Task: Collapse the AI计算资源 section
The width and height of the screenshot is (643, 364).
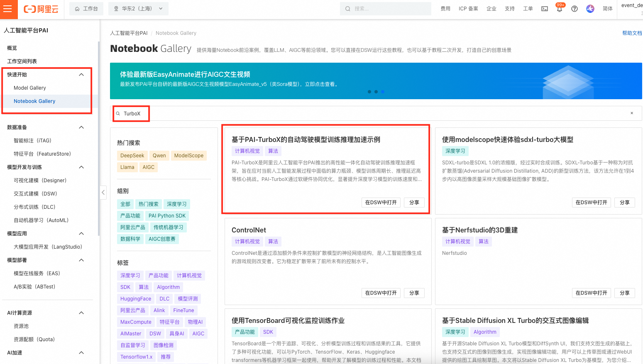Action: 81,313
